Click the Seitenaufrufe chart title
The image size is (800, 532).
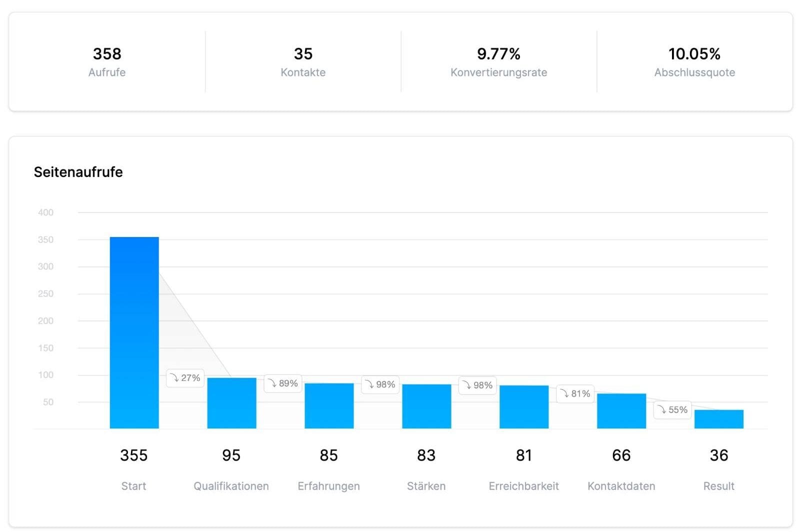tap(78, 172)
